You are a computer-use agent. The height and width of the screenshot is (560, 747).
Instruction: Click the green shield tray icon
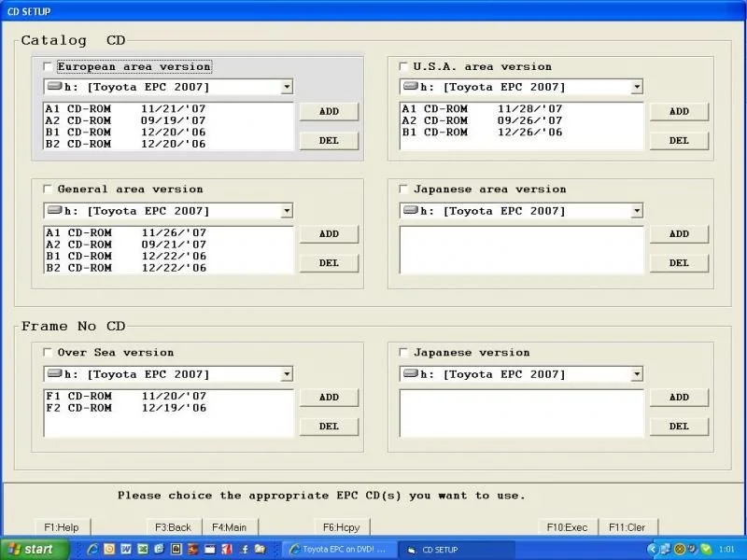pos(706,549)
